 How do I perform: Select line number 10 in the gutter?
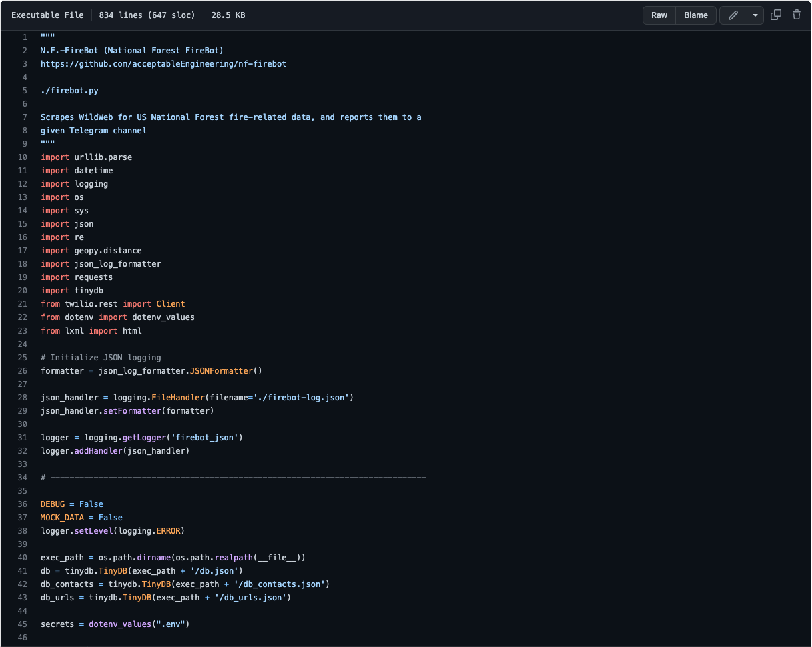pyautogui.click(x=25, y=157)
